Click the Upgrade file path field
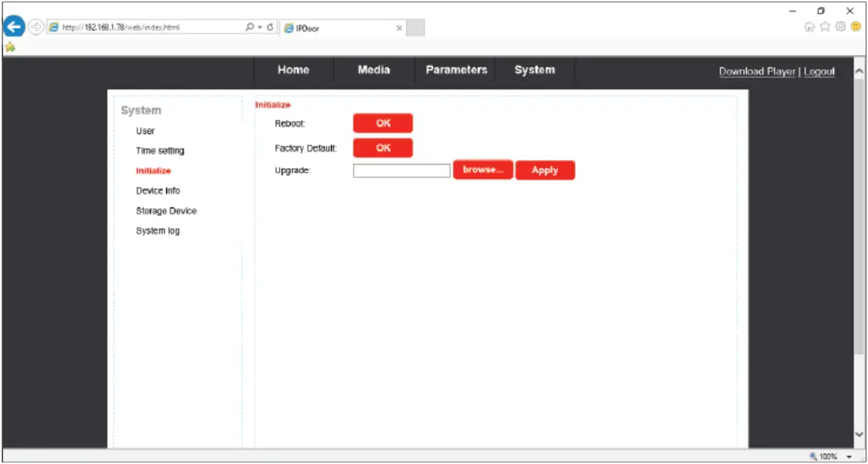This screenshot has height=464, width=868. tap(401, 170)
